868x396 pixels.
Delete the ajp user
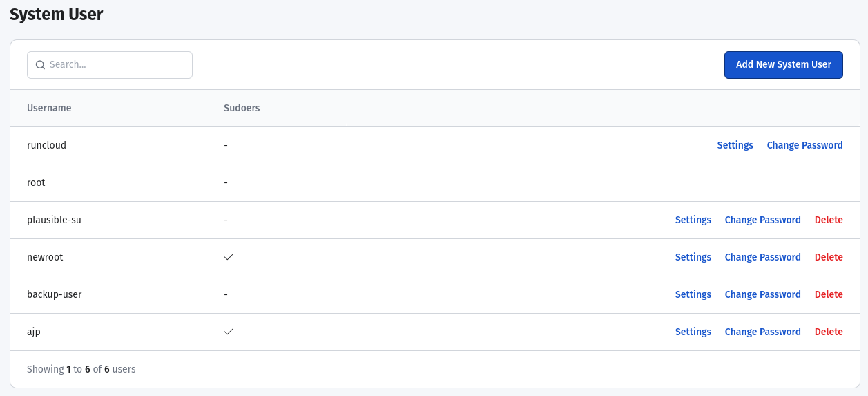[829, 332]
